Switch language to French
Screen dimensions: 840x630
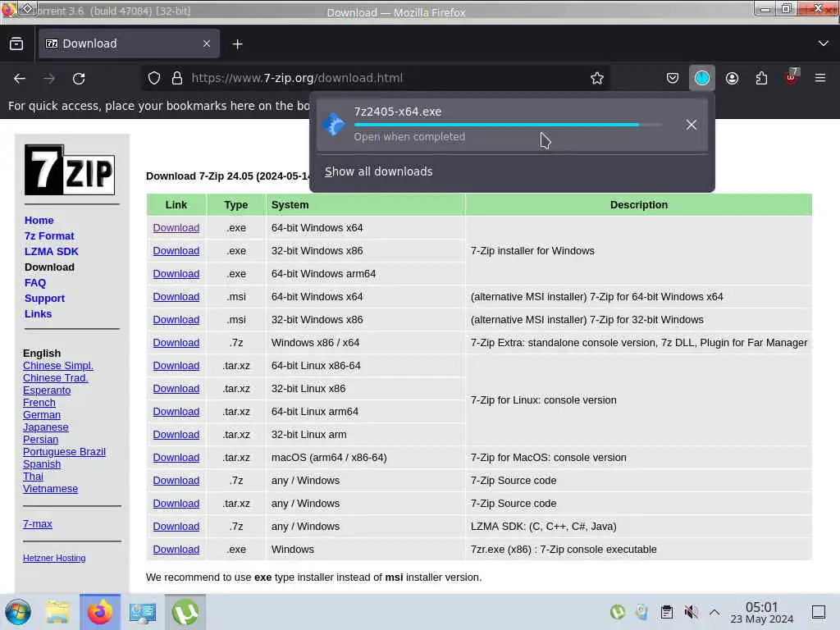tap(39, 402)
